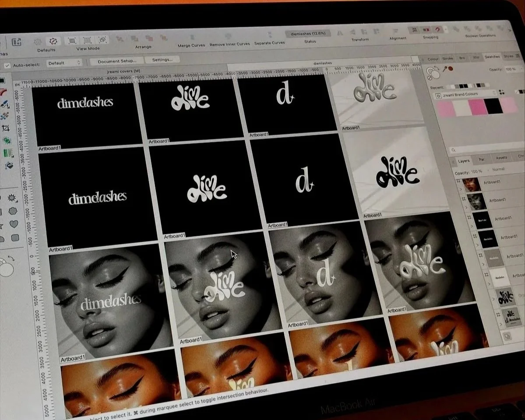525x420 pixels.
Task: Click the first Boolean Operations icon
Action: [x=455, y=29]
